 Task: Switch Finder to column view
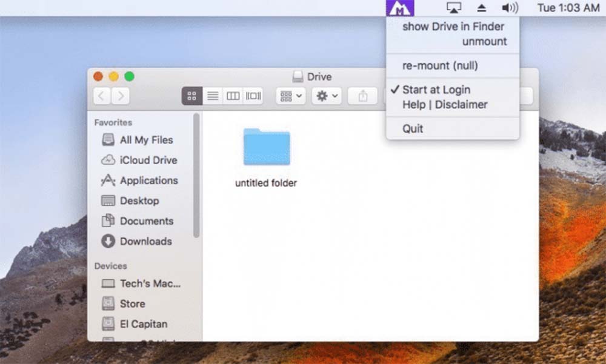[x=233, y=96]
